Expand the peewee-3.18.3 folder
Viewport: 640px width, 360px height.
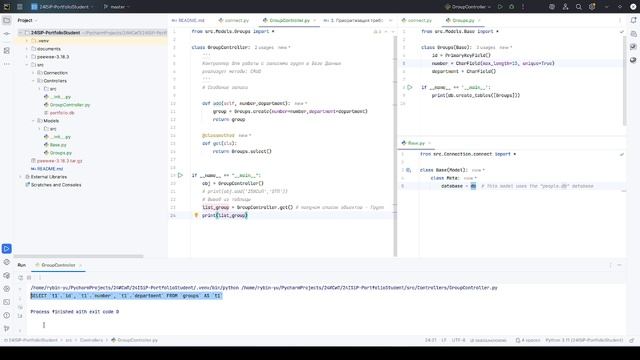27,57
